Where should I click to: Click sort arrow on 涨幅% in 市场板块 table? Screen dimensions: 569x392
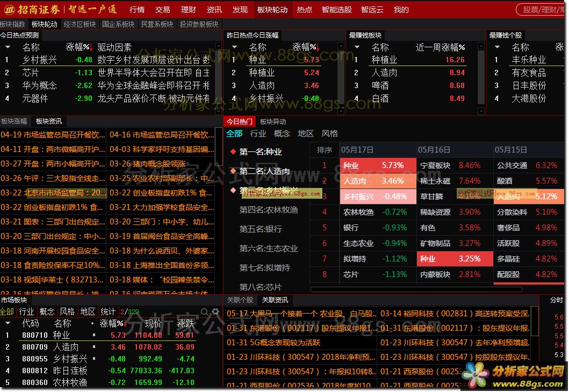pyautogui.click(x=125, y=323)
